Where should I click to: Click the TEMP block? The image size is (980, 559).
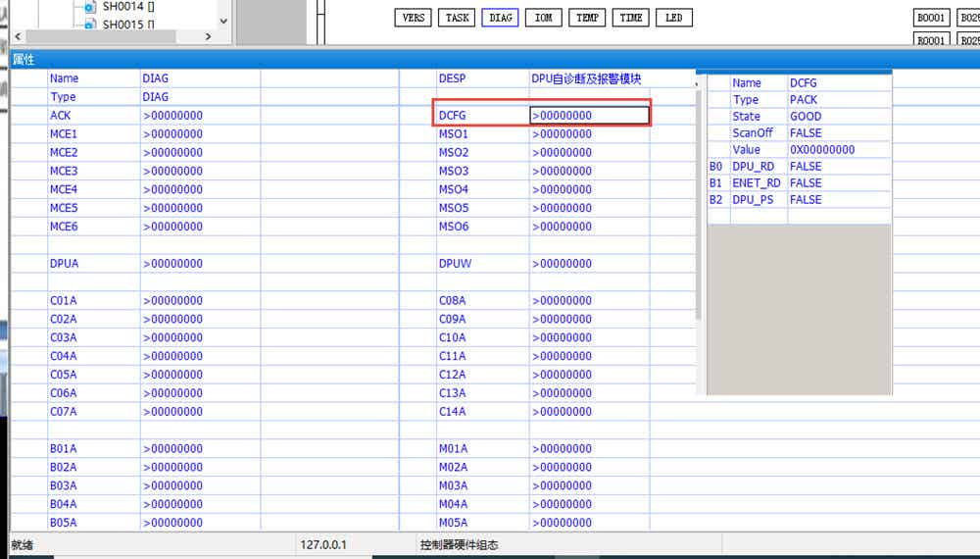coord(587,18)
